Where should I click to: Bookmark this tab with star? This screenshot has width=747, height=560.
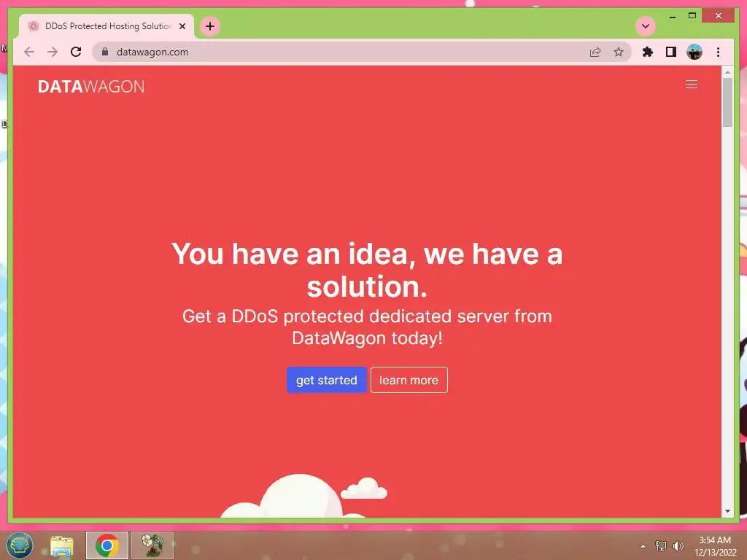pyautogui.click(x=619, y=52)
